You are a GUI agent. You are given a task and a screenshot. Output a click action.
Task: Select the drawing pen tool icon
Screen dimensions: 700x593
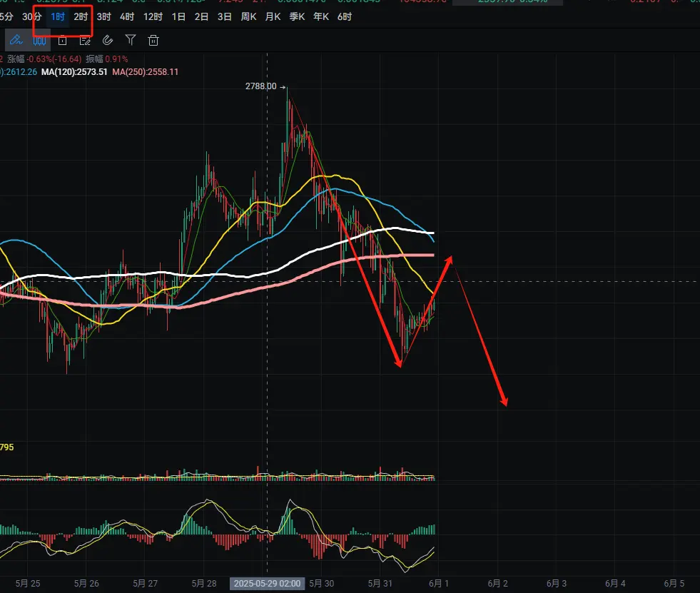tap(16, 40)
